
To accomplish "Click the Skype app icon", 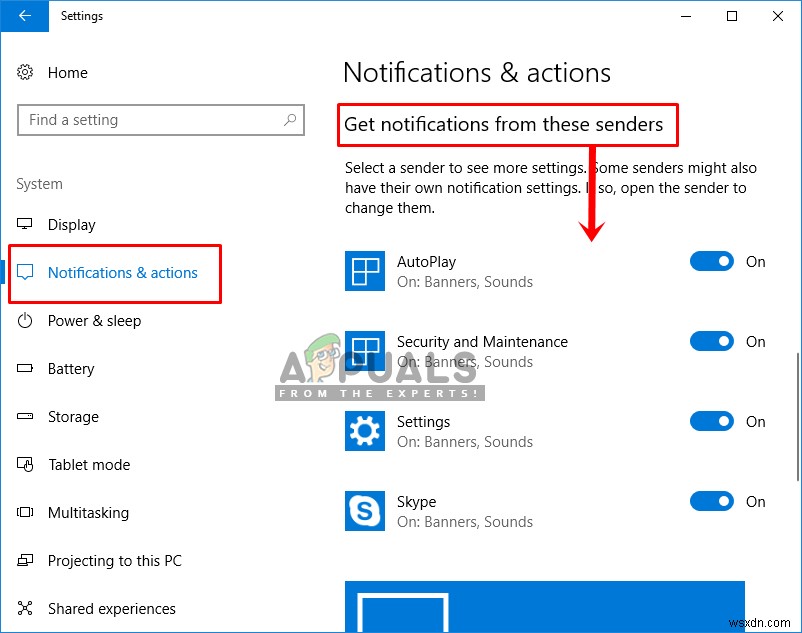I will [365, 511].
